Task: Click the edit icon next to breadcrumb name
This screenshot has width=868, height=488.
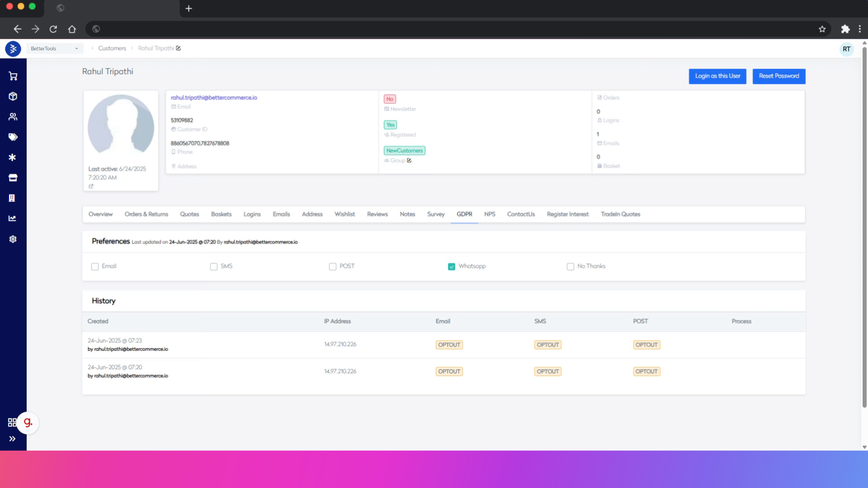Action: pos(178,48)
